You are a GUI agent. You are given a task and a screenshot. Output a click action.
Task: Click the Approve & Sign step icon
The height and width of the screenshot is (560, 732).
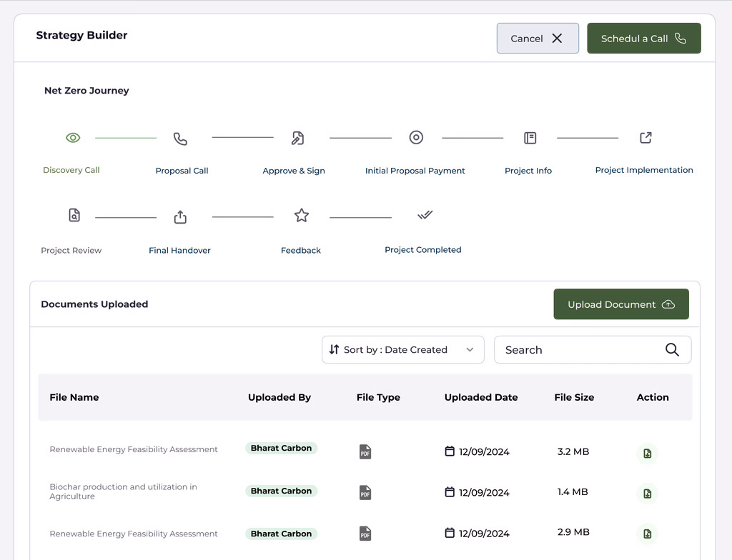pyautogui.click(x=298, y=138)
